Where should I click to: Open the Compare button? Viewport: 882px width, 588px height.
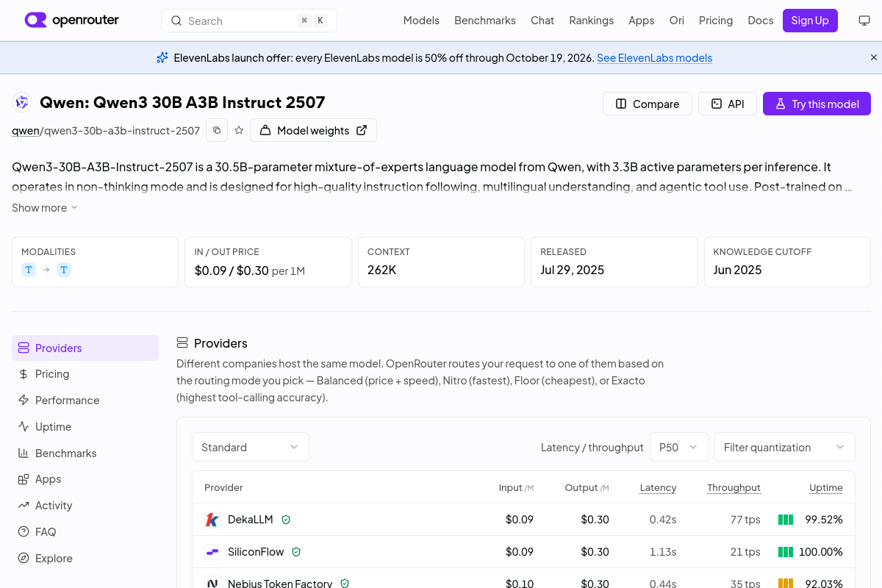point(648,104)
